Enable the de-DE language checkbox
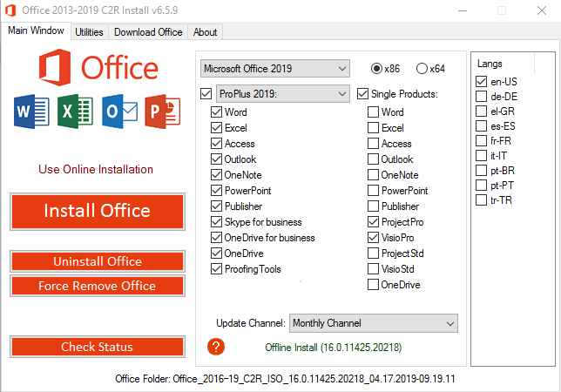Screen dimensions: 561x392 pos(482,96)
